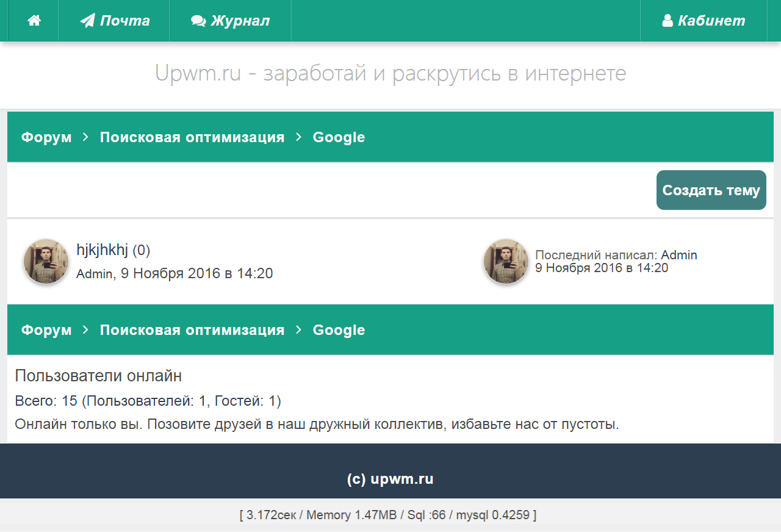This screenshot has width=781, height=532.
Task: Click the avatar beside topic hjkjhkhj
Action: click(x=46, y=261)
